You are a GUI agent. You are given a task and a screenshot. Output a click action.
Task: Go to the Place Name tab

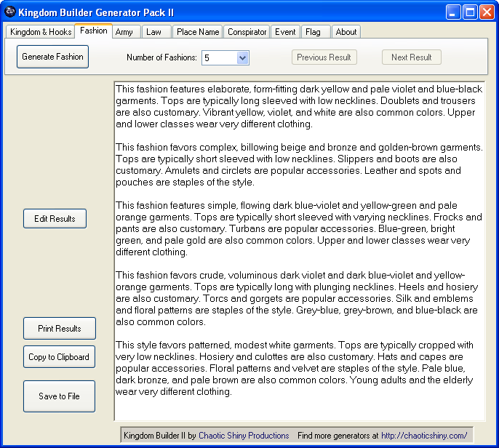pyautogui.click(x=198, y=32)
